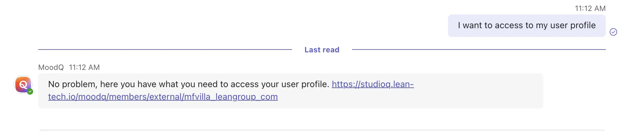Click the "Last read" divider label
The width and height of the screenshot is (644, 131).
(x=322, y=50)
